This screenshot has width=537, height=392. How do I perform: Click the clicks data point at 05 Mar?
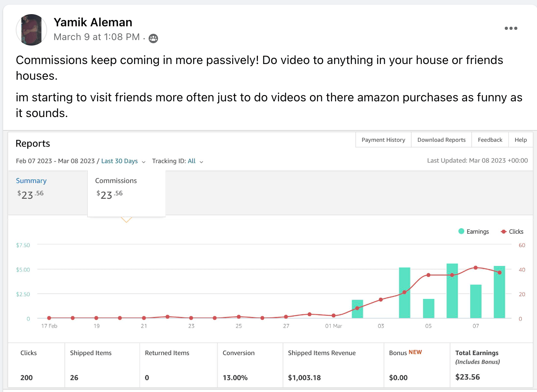click(428, 275)
